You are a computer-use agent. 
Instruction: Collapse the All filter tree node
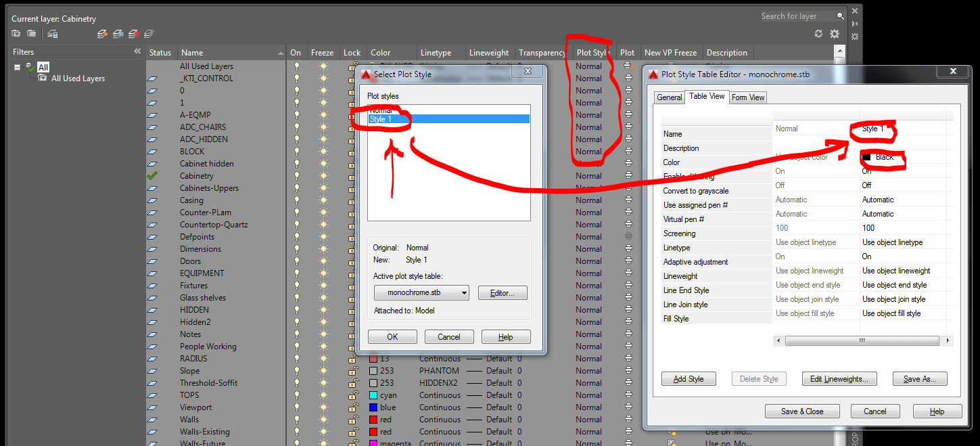[18, 66]
